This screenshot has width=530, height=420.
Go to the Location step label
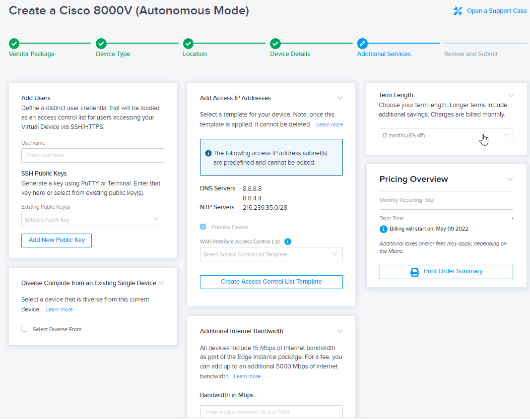click(x=195, y=54)
